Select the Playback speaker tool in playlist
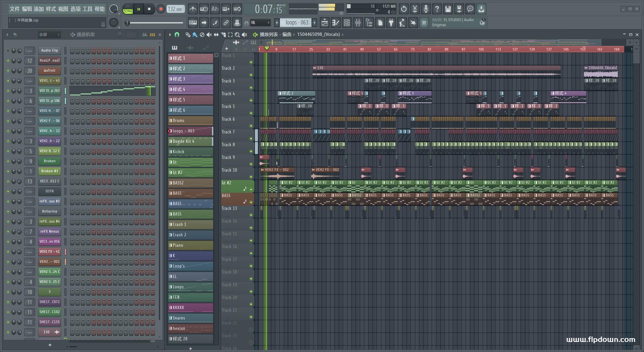 [x=245, y=35]
